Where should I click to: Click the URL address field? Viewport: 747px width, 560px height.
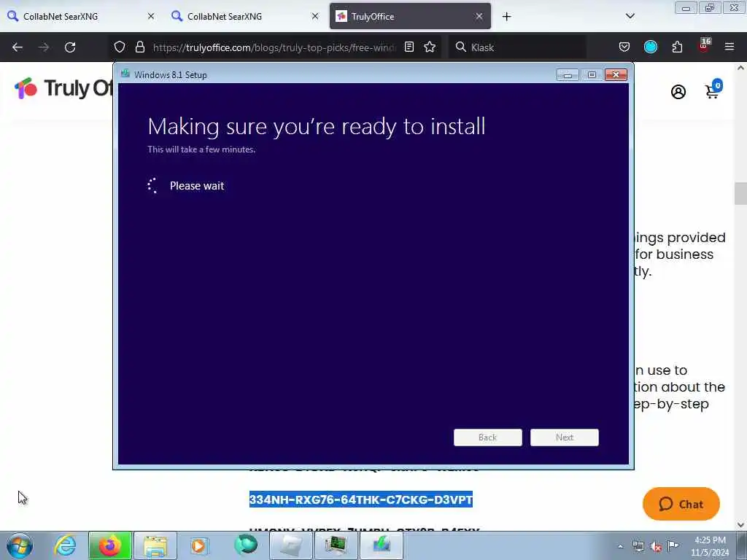pos(274,47)
